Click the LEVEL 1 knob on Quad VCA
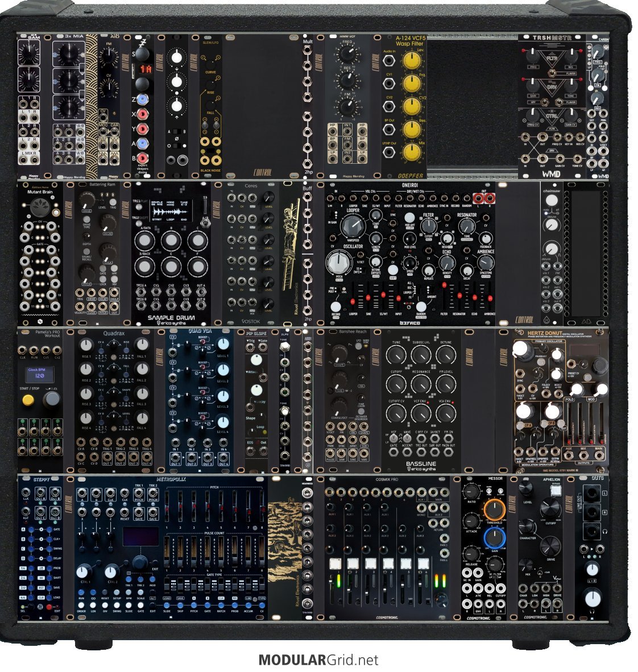The image size is (638, 672). click(223, 344)
